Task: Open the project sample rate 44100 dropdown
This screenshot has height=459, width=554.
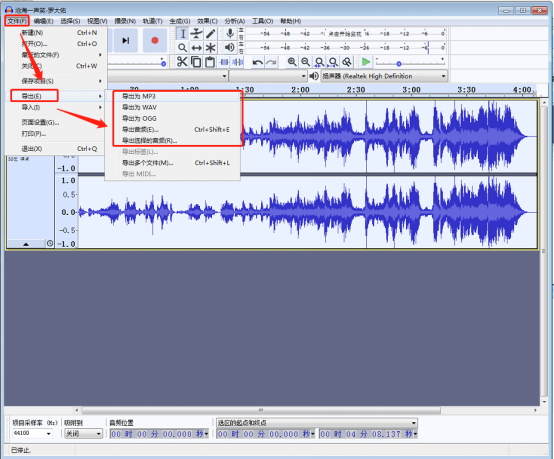Action: click(x=32, y=433)
